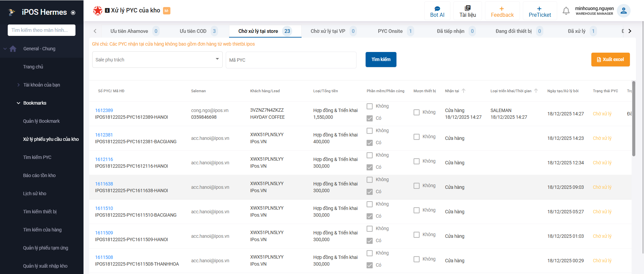Go to Trang chủ
Screen dimensions: 644x274
(x=33, y=67)
